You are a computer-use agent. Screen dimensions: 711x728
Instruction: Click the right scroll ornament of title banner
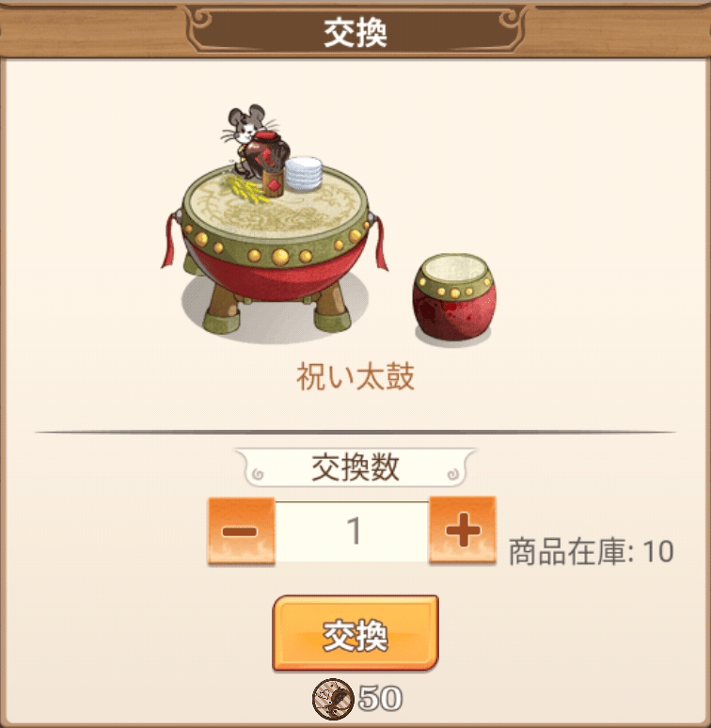[x=512, y=24]
